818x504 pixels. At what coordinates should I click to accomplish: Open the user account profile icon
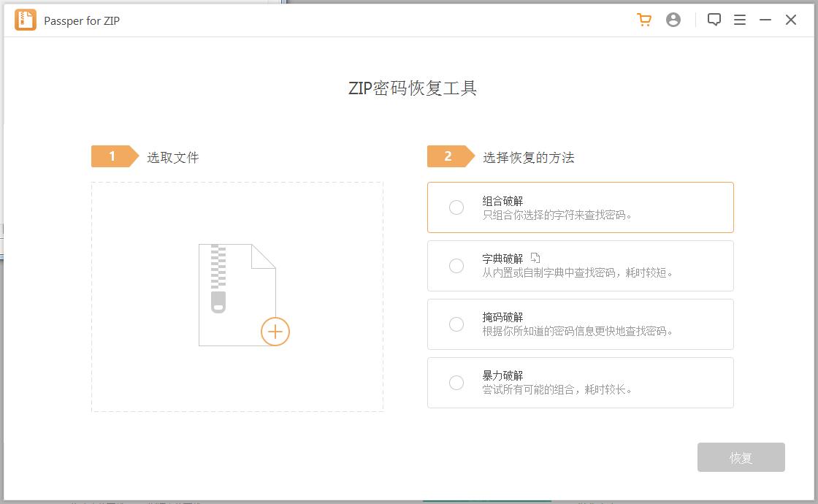673,20
